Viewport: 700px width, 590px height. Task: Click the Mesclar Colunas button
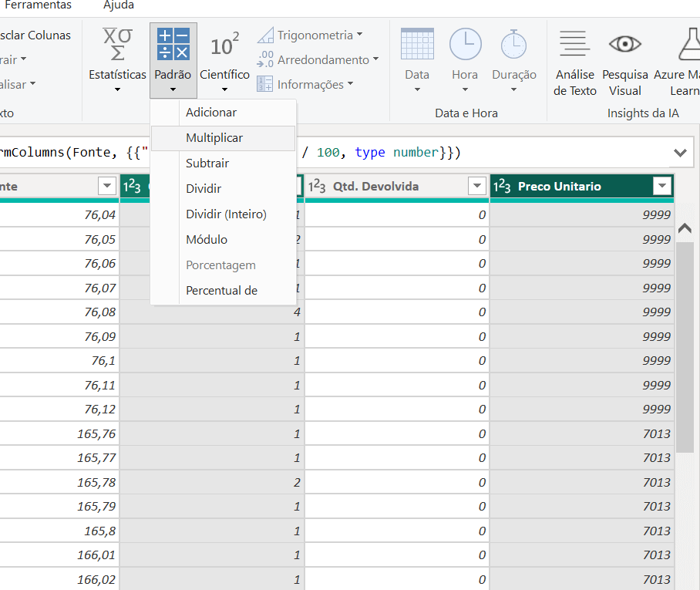click(x=35, y=35)
